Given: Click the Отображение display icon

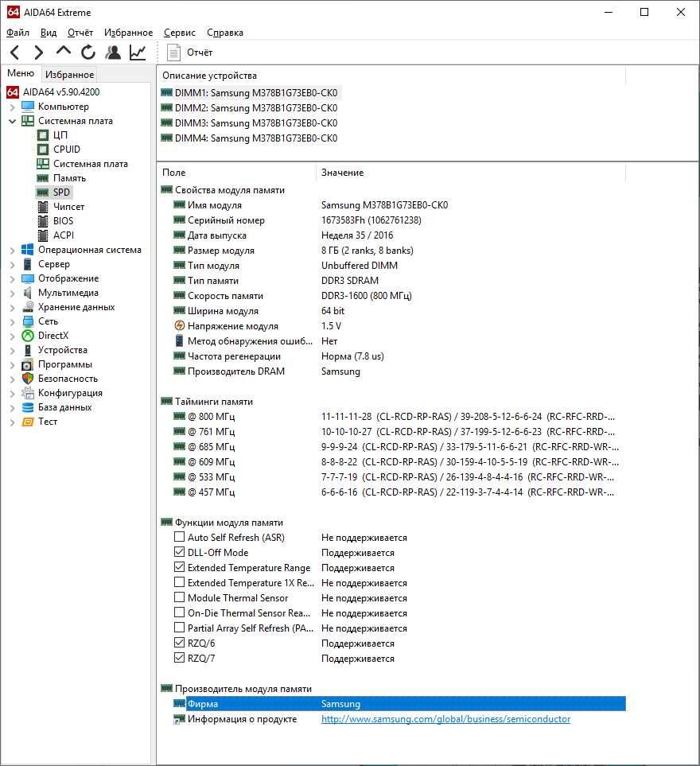Looking at the screenshot, I should click(28, 278).
